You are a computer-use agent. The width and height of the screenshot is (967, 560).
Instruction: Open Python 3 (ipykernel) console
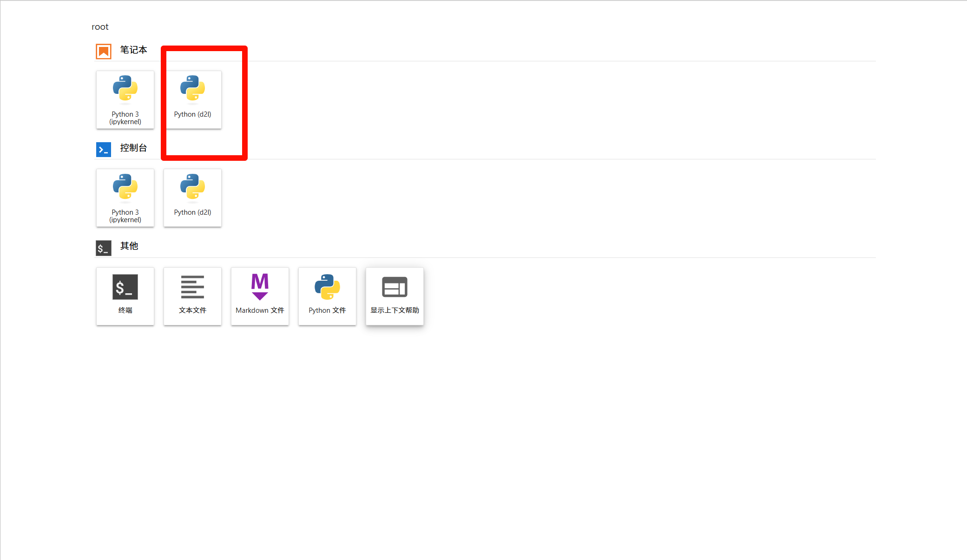125,198
